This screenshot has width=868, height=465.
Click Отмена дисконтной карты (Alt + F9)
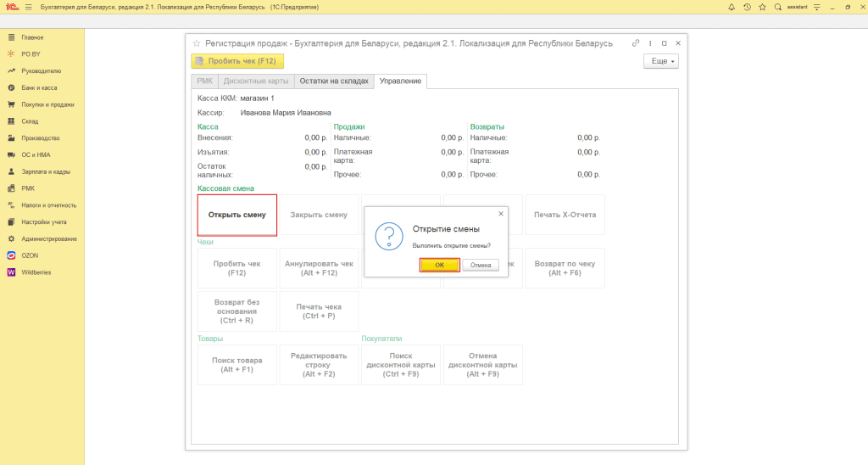tap(482, 365)
